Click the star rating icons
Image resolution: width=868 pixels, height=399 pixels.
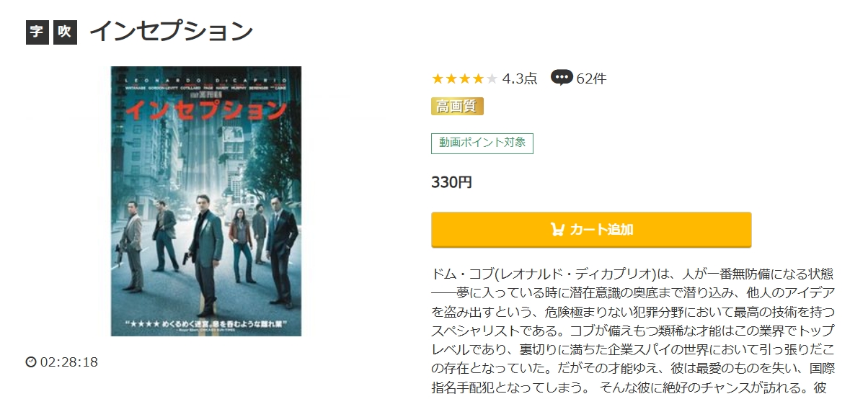pos(465,79)
